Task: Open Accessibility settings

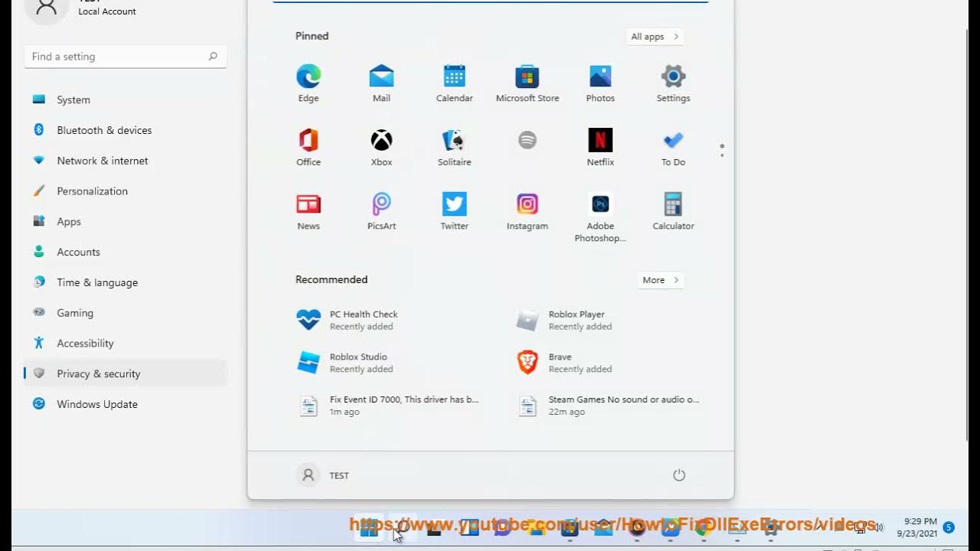Action: click(126, 344)
